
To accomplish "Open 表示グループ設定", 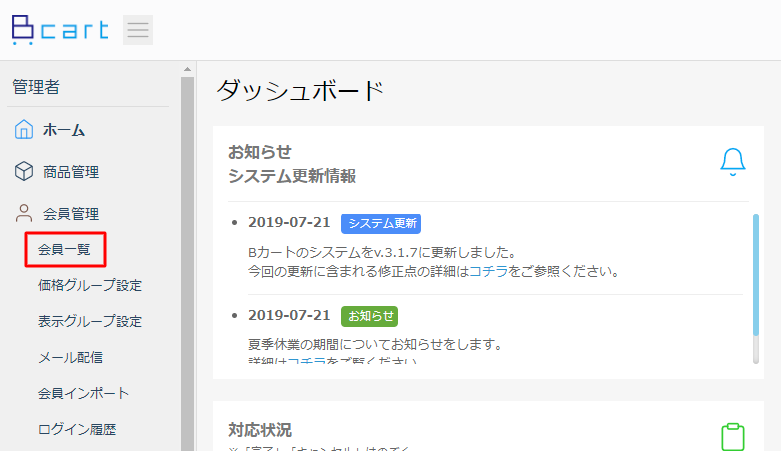I will pos(90,321).
